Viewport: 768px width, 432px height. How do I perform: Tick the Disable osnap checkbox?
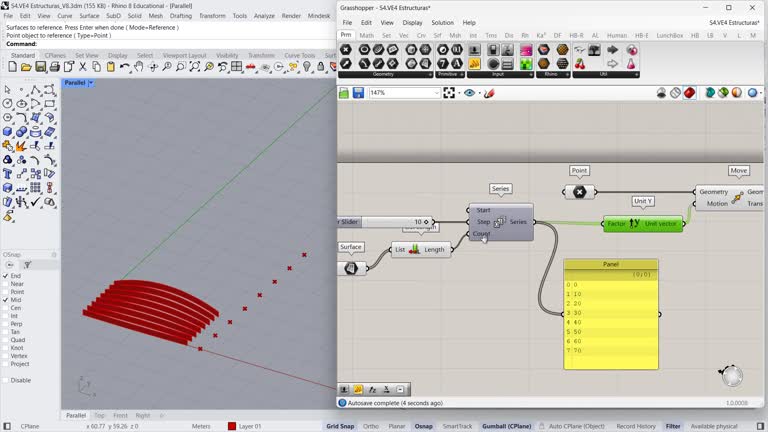(6, 380)
